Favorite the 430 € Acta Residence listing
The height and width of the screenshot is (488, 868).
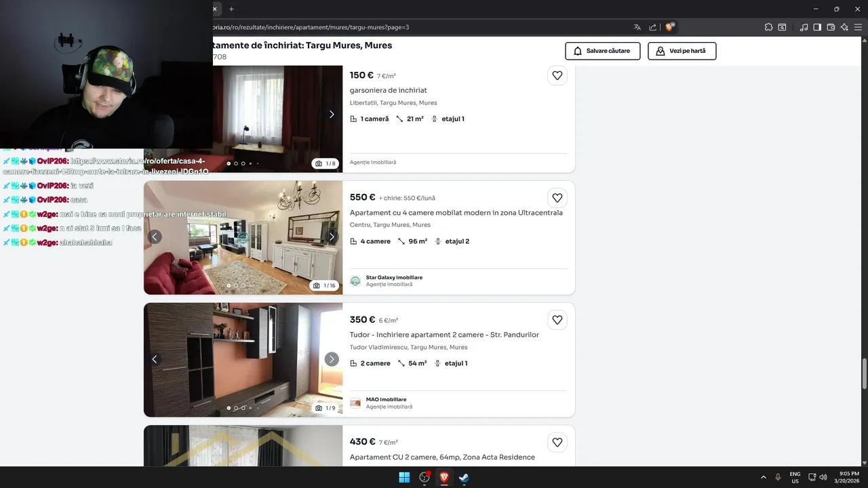click(x=557, y=442)
